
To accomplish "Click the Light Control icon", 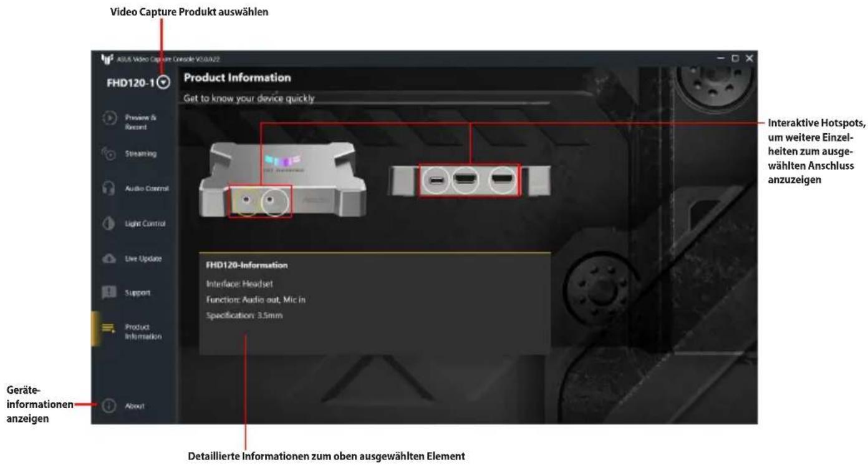I will click(109, 223).
